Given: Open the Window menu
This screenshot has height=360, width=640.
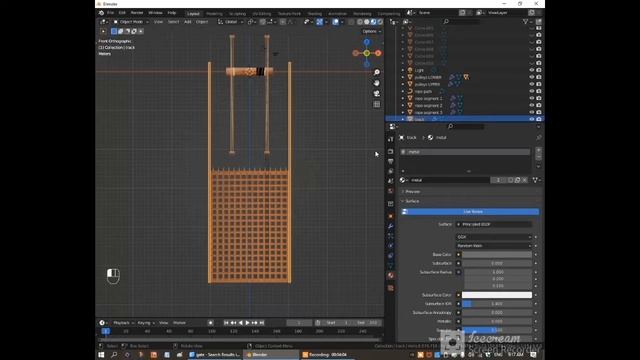Looking at the screenshot, I should 155,13.
